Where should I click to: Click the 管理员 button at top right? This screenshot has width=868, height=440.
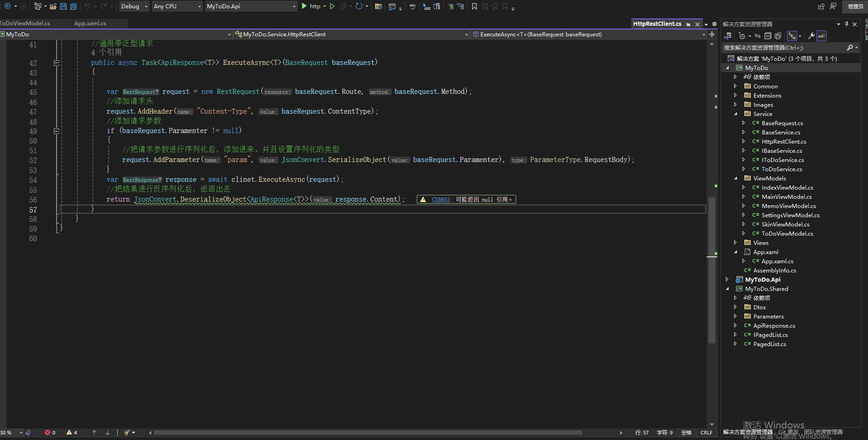[x=855, y=6]
